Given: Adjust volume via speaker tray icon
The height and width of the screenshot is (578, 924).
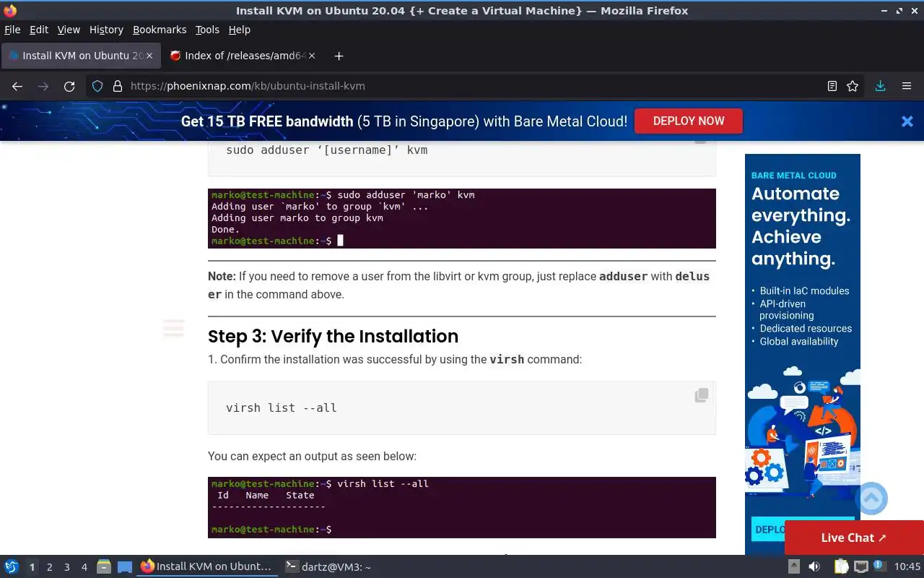Looking at the screenshot, I should click(x=814, y=566).
